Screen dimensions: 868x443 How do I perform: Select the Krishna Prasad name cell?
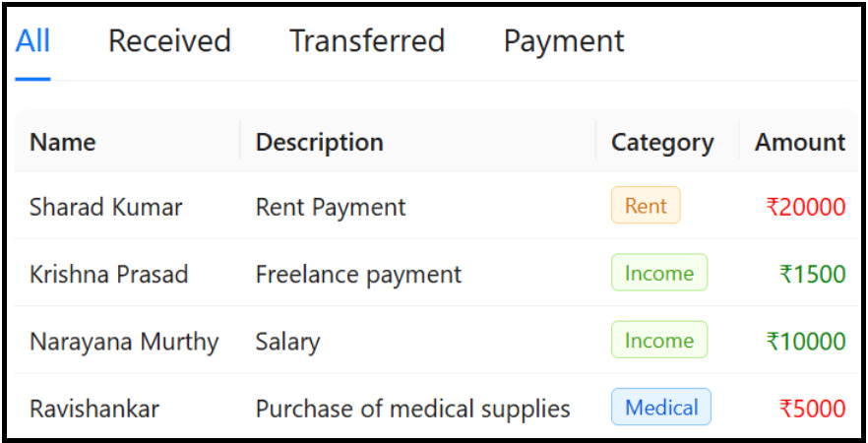pyautogui.click(x=108, y=274)
